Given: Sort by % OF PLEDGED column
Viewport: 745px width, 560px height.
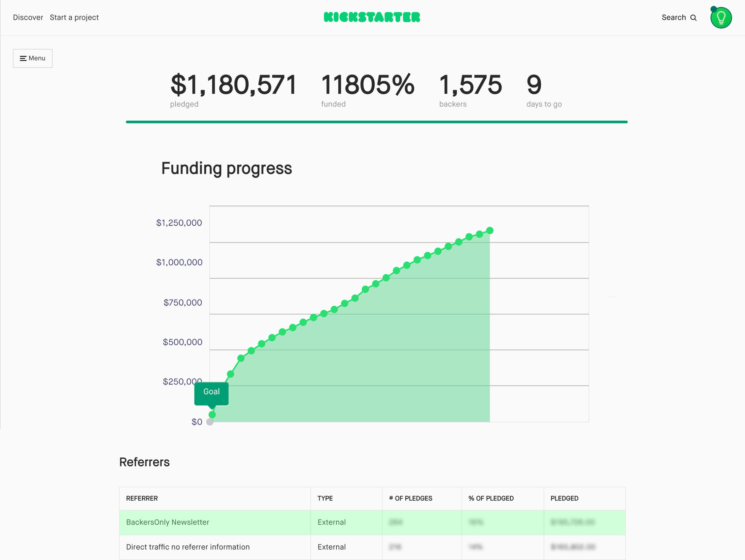Looking at the screenshot, I should (491, 498).
